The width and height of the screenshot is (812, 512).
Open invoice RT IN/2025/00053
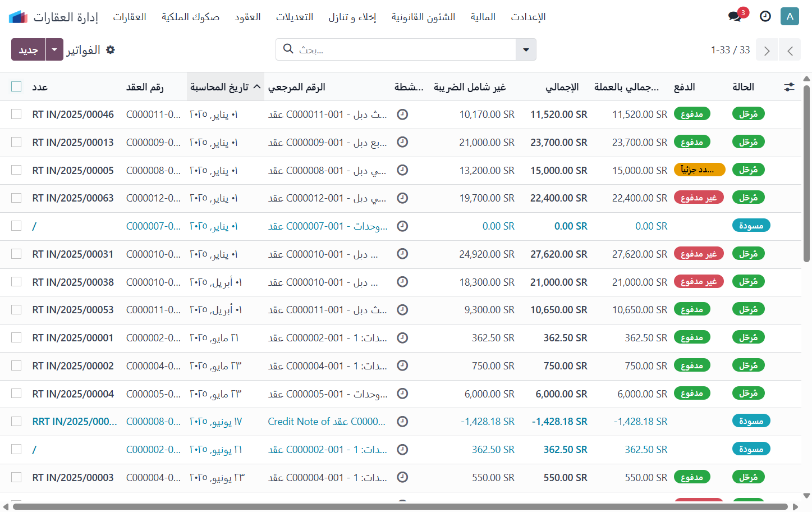(x=73, y=310)
